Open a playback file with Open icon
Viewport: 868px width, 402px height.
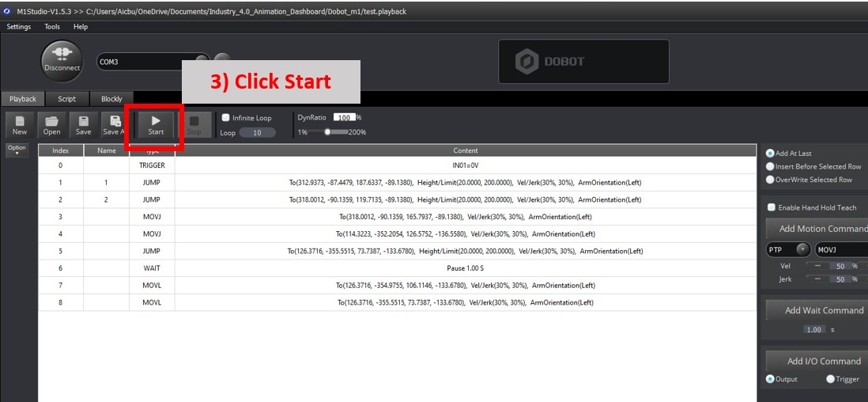pyautogui.click(x=51, y=125)
